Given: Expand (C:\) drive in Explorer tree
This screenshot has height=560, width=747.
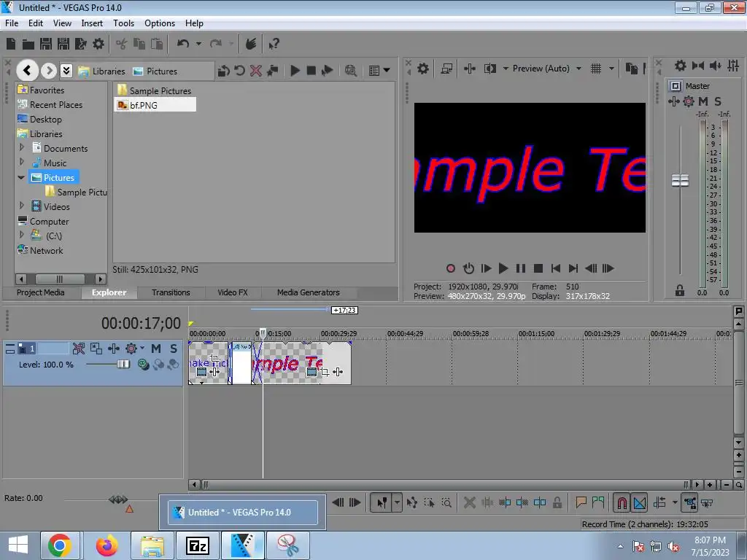Looking at the screenshot, I should [x=22, y=236].
